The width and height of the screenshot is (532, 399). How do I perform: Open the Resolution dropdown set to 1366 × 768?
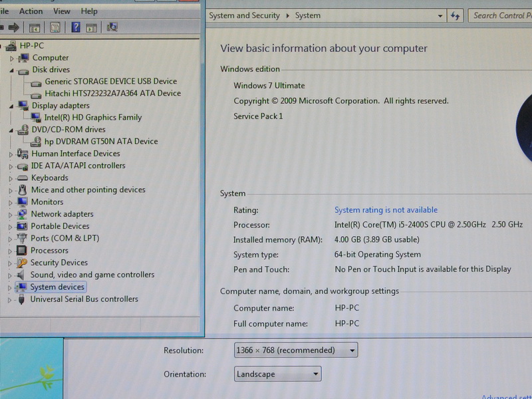(295, 350)
